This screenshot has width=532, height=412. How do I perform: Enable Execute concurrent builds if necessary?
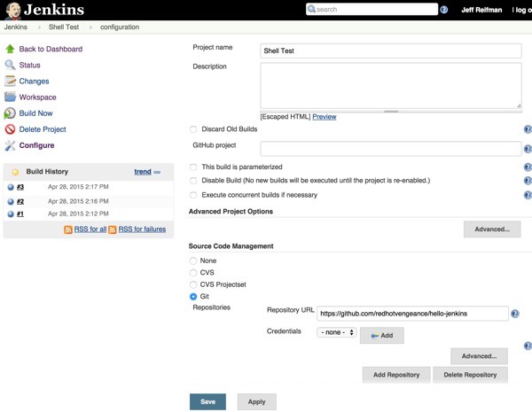click(193, 195)
